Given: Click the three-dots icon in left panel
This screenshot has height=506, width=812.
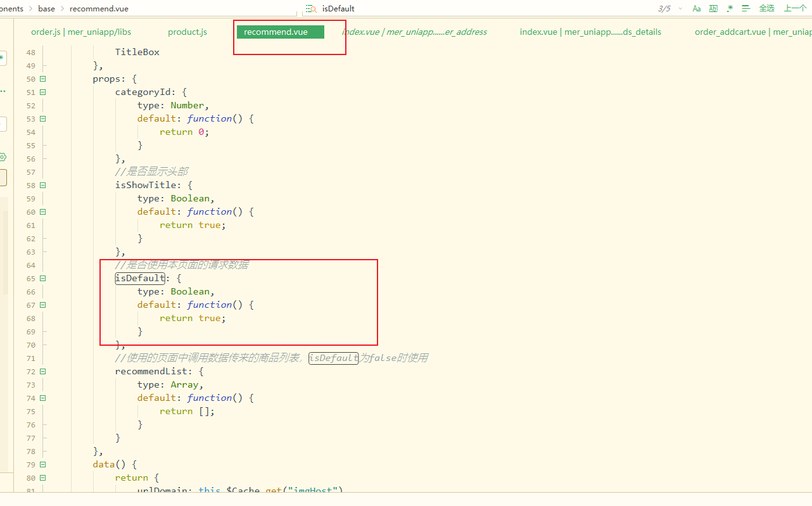Looking at the screenshot, I should (3, 92).
